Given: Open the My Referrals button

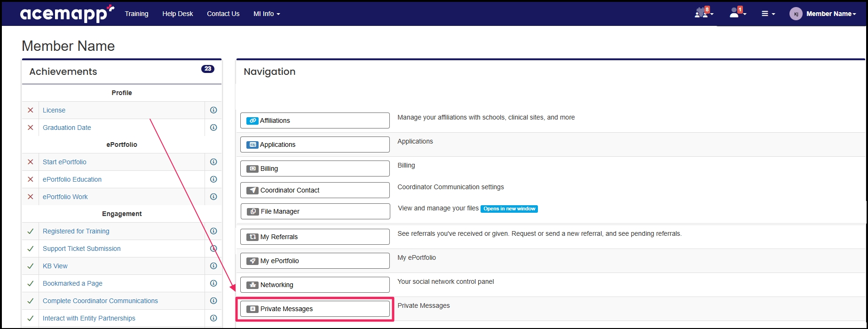Looking at the screenshot, I should click(315, 237).
